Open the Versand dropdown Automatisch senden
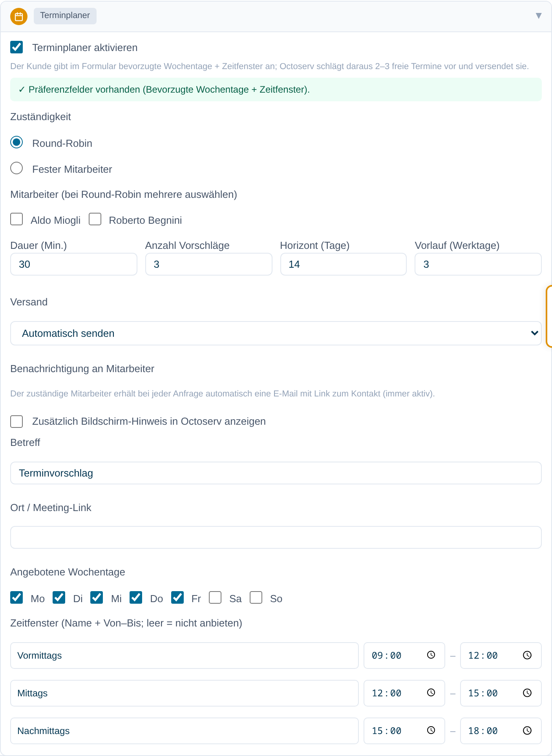Viewport: 552px width, 756px height. pos(276,333)
